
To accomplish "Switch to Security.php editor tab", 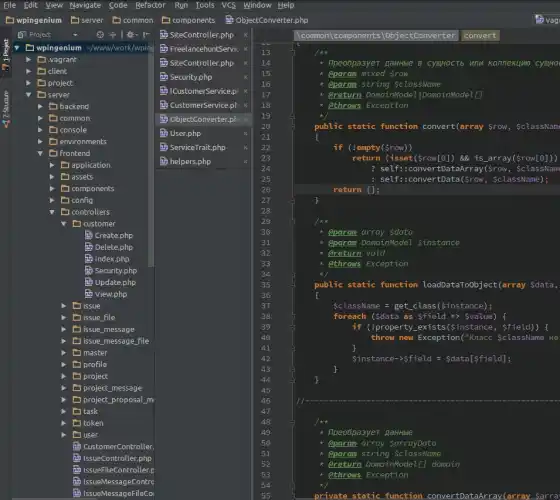I will click(x=203, y=77).
